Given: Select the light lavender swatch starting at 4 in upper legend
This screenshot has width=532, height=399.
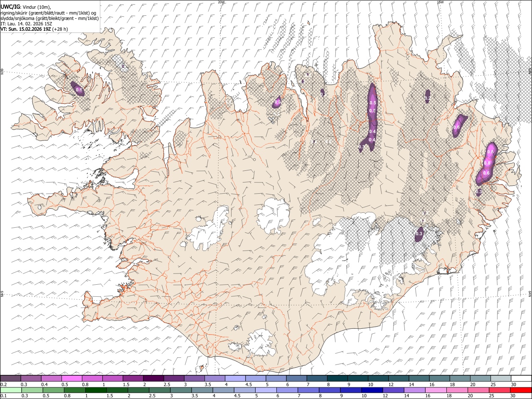Looking at the screenshot, I should (235, 378).
